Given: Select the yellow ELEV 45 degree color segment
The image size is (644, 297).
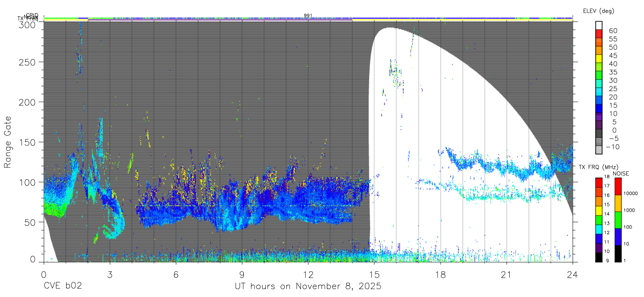Looking at the screenshot, I should 600,59.
